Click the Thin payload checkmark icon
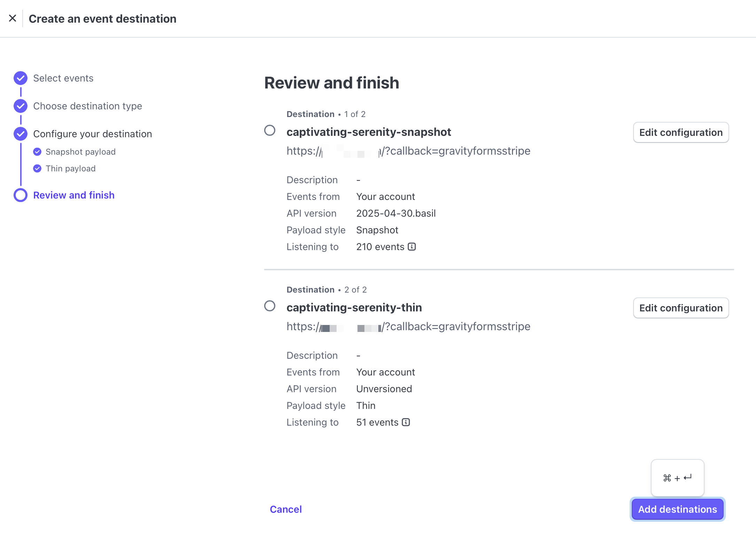Viewport: 756px width, 535px height. (x=37, y=169)
